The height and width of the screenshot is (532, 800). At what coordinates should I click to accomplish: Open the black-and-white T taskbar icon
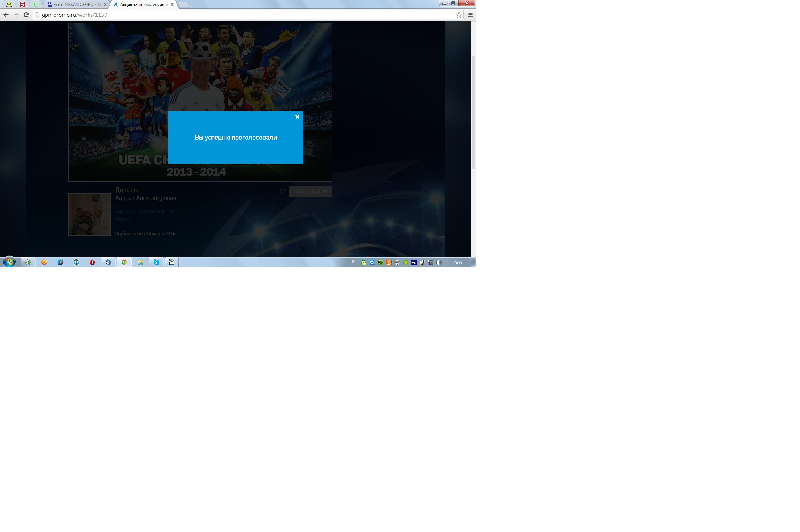76,262
